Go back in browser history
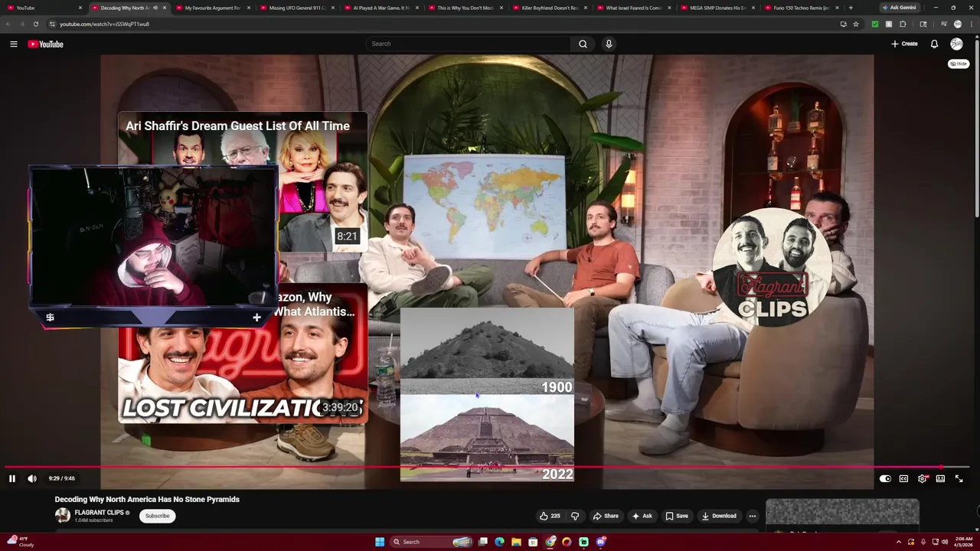This screenshot has height=551, width=980. pos(8,24)
